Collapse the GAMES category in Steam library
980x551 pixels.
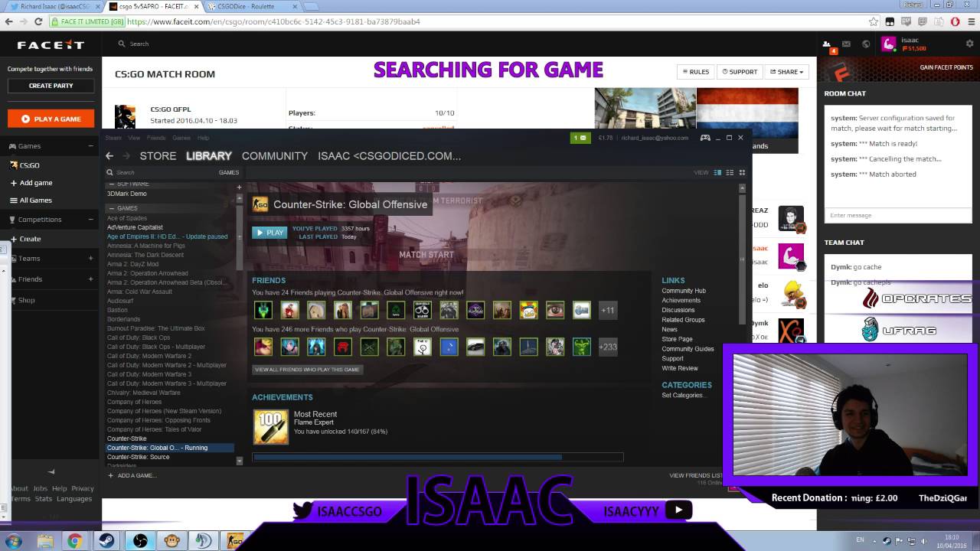[x=110, y=208]
